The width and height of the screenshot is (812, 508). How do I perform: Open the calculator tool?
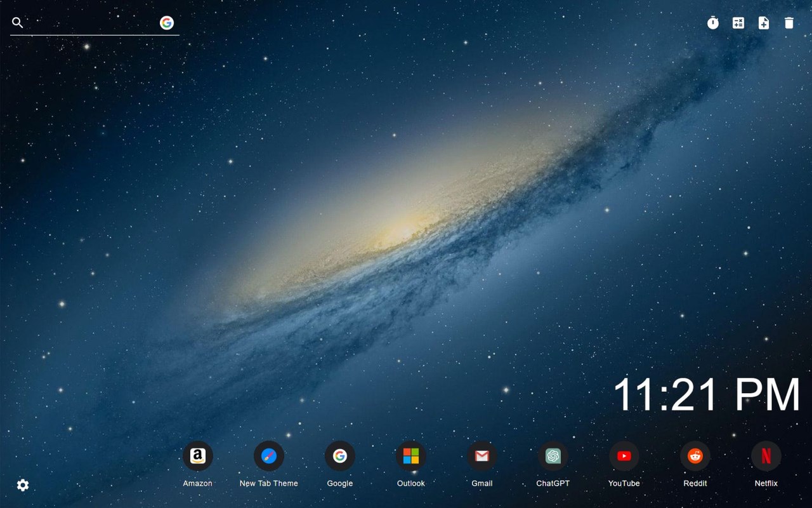pyautogui.click(x=738, y=23)
